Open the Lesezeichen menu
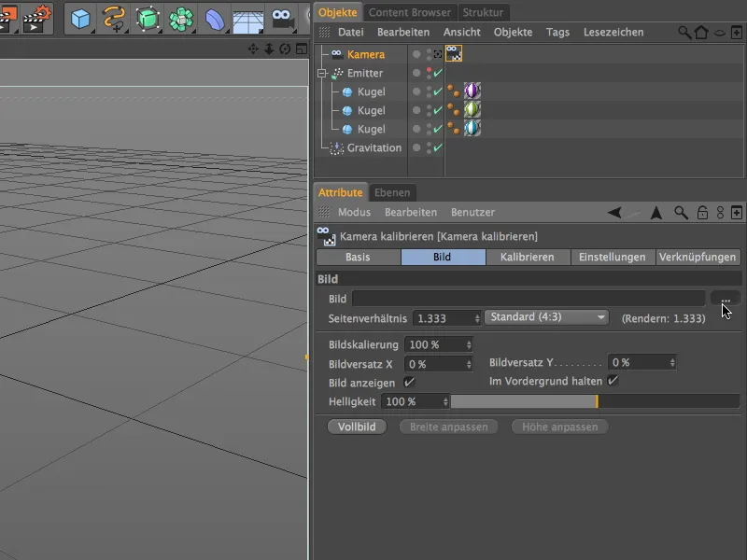Viewport: 747px width, 560px height. (613, 33)
